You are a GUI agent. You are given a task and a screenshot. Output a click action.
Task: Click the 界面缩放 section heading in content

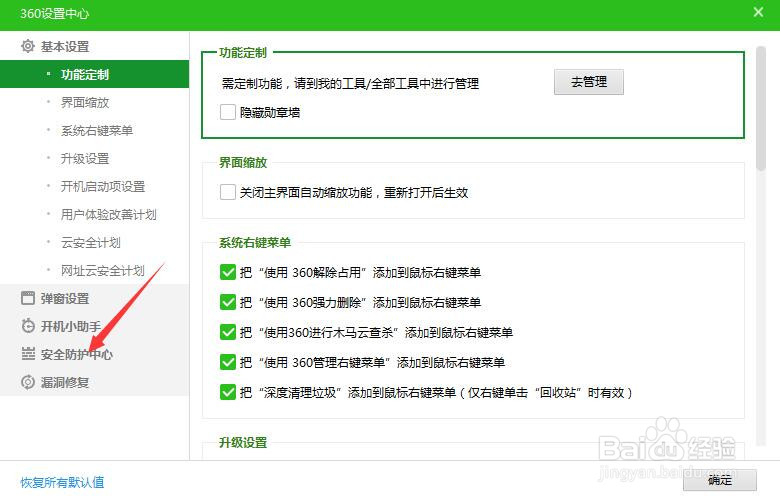(243, 162)
